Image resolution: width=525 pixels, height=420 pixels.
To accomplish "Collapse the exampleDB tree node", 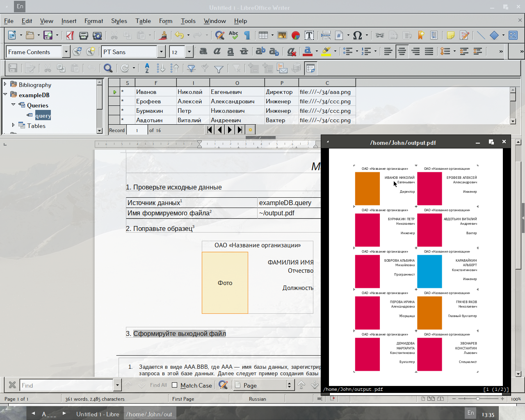I will (5, 95).
